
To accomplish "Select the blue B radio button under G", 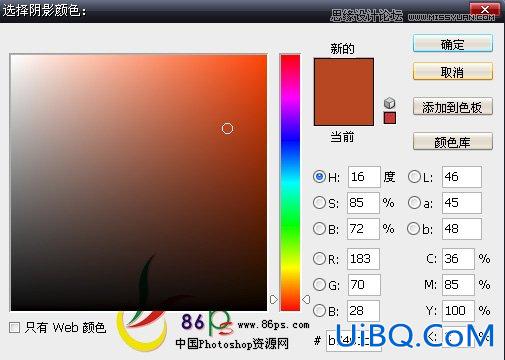I will point(319,311).
